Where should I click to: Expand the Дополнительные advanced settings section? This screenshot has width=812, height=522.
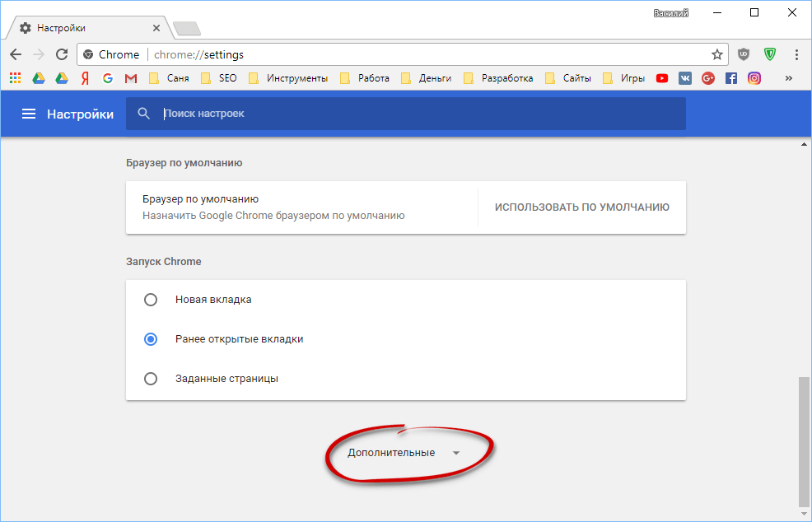(x=403, y=453)
